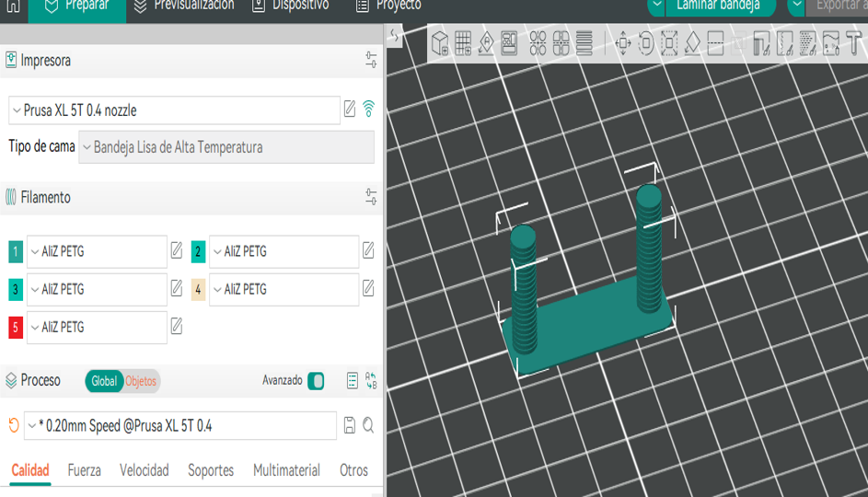Open filament 4 dropdown
Screen dimensions: 868x497
(x=284, y=289)
